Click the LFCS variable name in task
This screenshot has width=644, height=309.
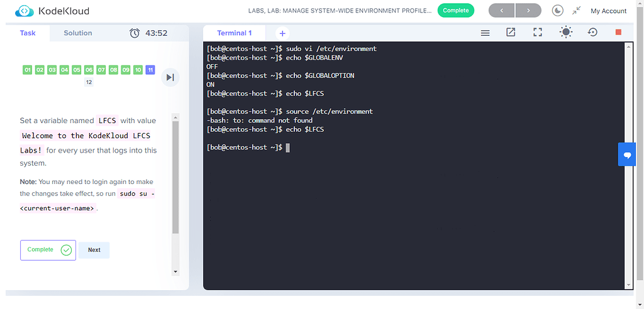(108, 121)
